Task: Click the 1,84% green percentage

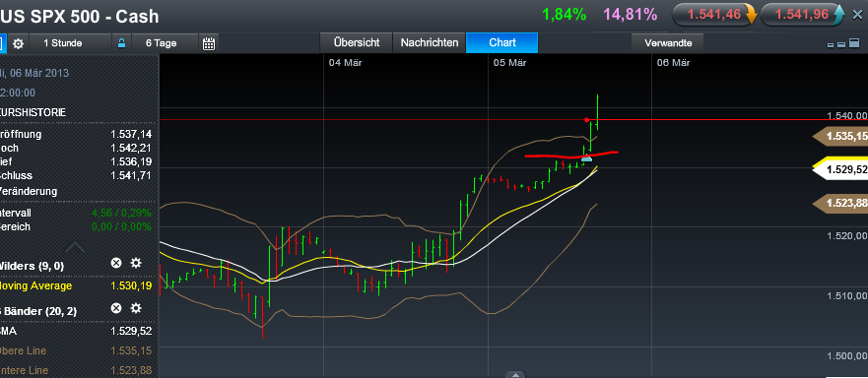Action: tap(565, 15)
